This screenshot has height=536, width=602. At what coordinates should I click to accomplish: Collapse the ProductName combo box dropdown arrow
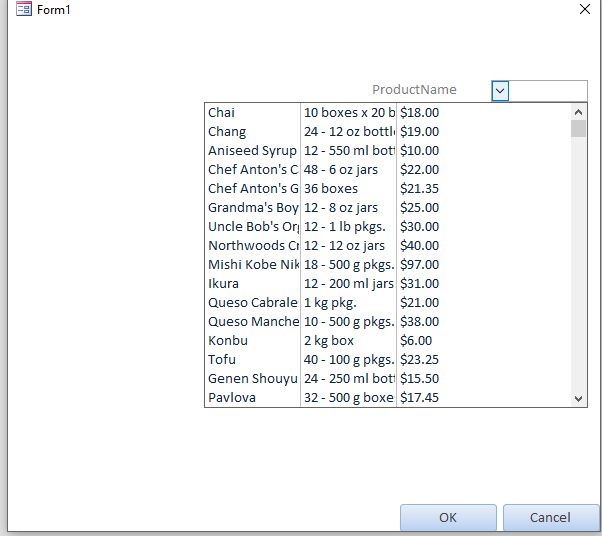pos(500,91)
